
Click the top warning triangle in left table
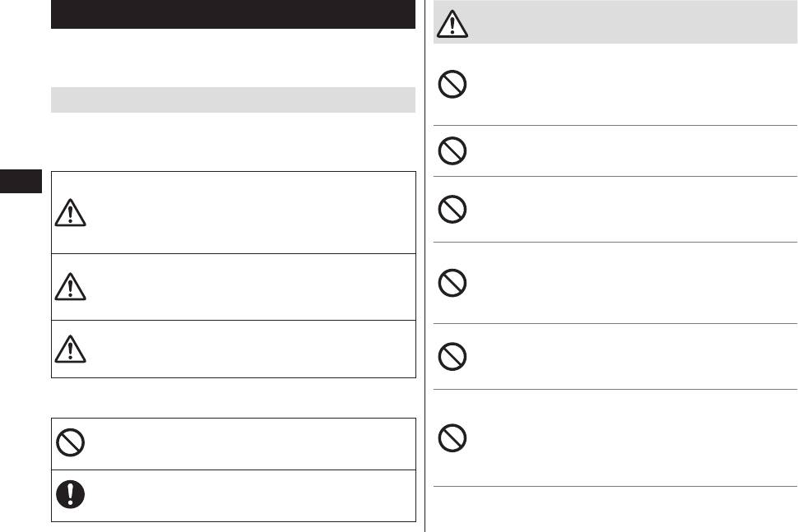[70, 214]
